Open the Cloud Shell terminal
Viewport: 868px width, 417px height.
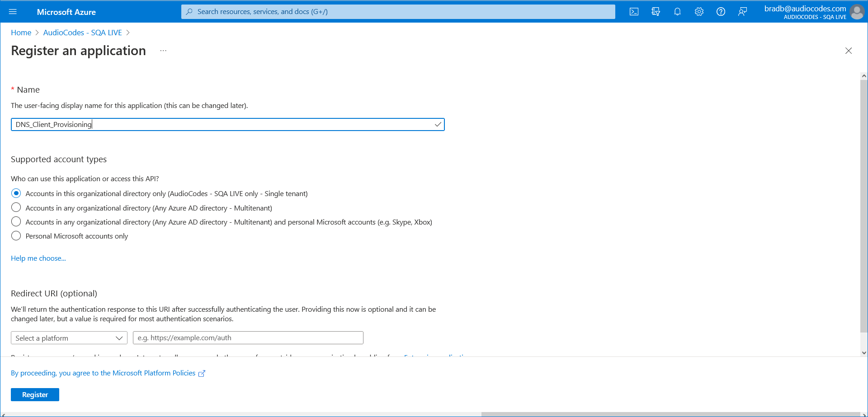(634, 11)
